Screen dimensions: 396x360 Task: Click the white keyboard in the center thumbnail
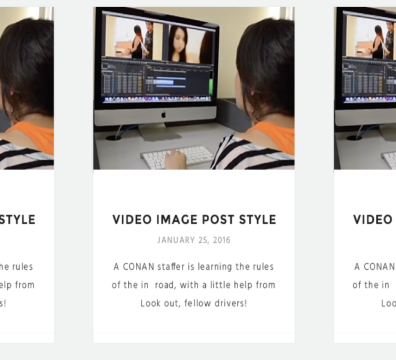click(x=177, y=156)
